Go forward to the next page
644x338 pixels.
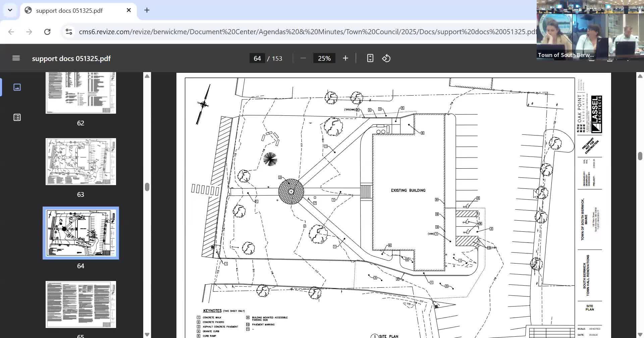[29, 32]
